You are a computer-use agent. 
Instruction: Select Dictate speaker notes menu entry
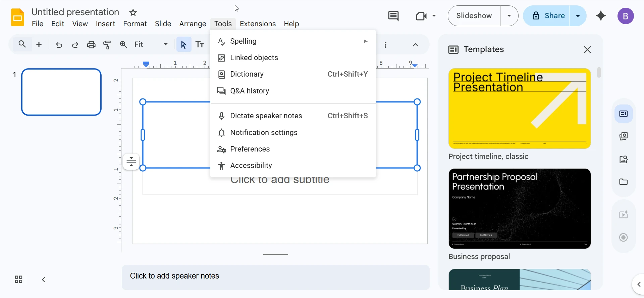[x=266, y=116]
